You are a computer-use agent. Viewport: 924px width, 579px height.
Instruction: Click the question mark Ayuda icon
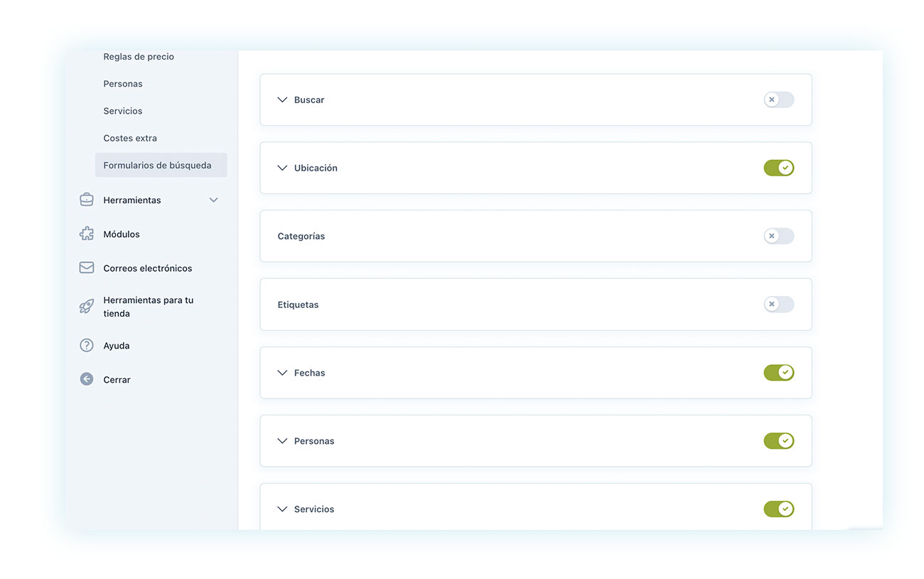(x=87, y=346)
